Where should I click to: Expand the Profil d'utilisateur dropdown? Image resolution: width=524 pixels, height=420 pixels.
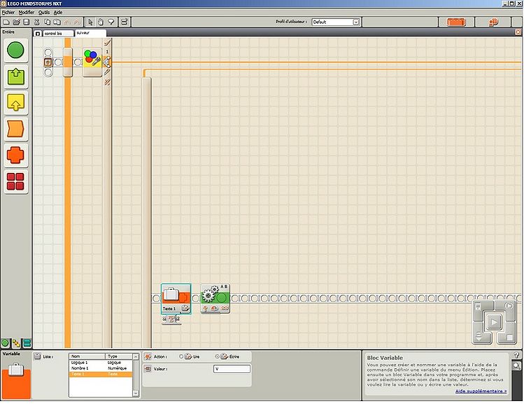tap(356, 22)
